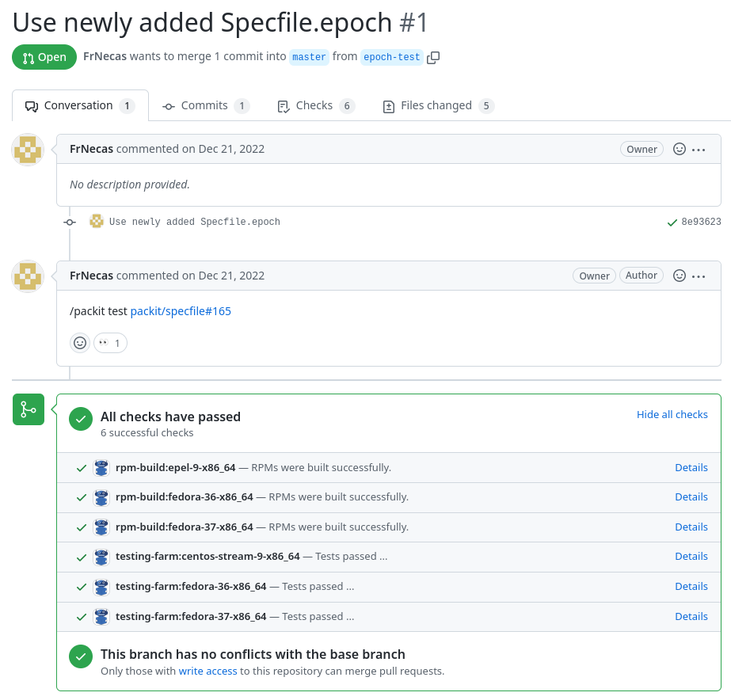731x700 pixels.
Task: Select the Conversation tab
Action: [x=80, y=105]
